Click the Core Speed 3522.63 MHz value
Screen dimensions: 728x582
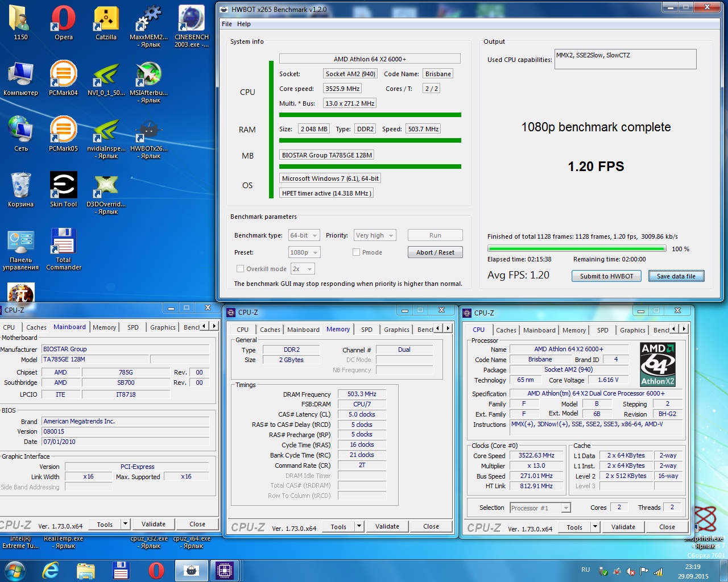(536, 455)
